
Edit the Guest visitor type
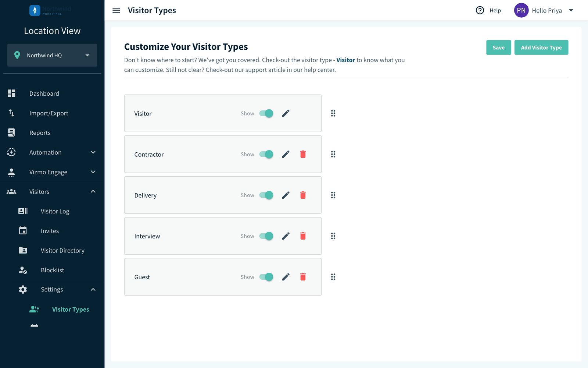(286, 277)
